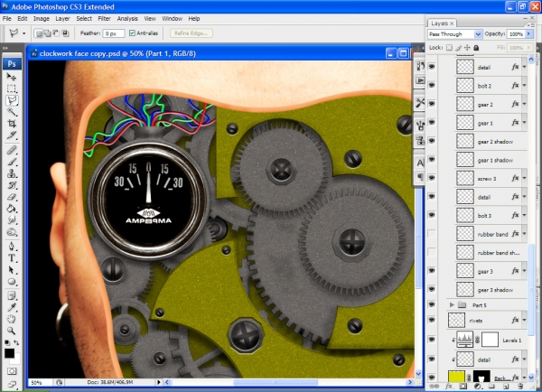
Task: Select the Polygonal Lasso tool in toolbox
Action: click(12, 100)
